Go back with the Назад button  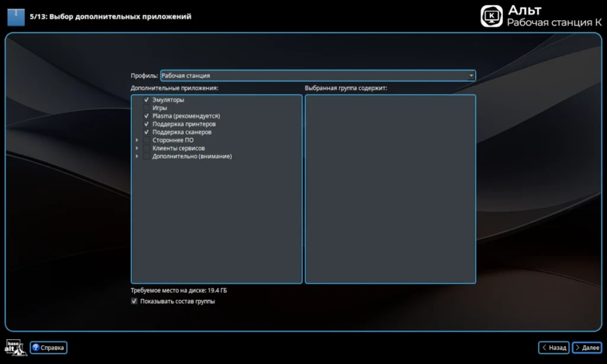pyautogui.click(x=554, y=348)
